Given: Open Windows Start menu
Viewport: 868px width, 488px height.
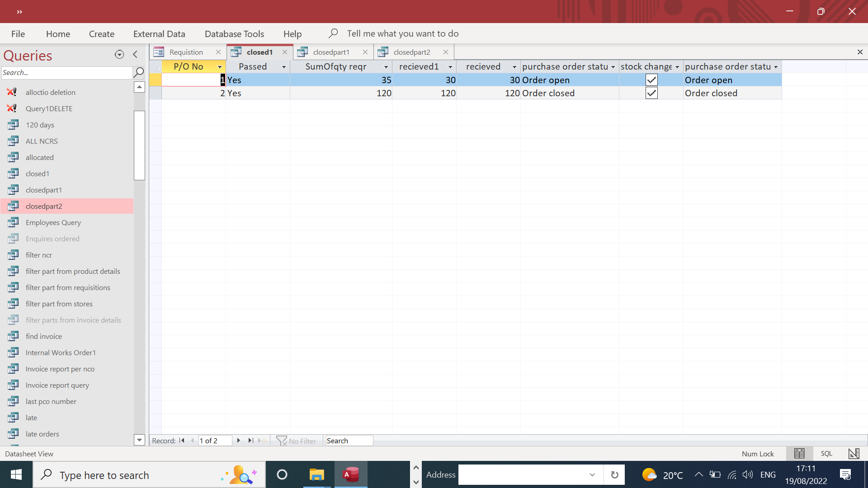Looking at the screenshot, I should 16,474.
